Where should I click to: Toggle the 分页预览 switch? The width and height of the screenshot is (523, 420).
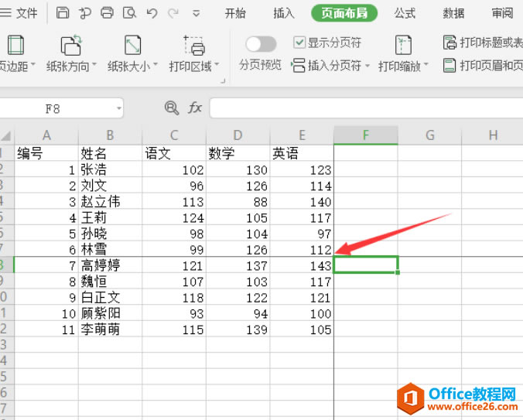pos(261,44)
